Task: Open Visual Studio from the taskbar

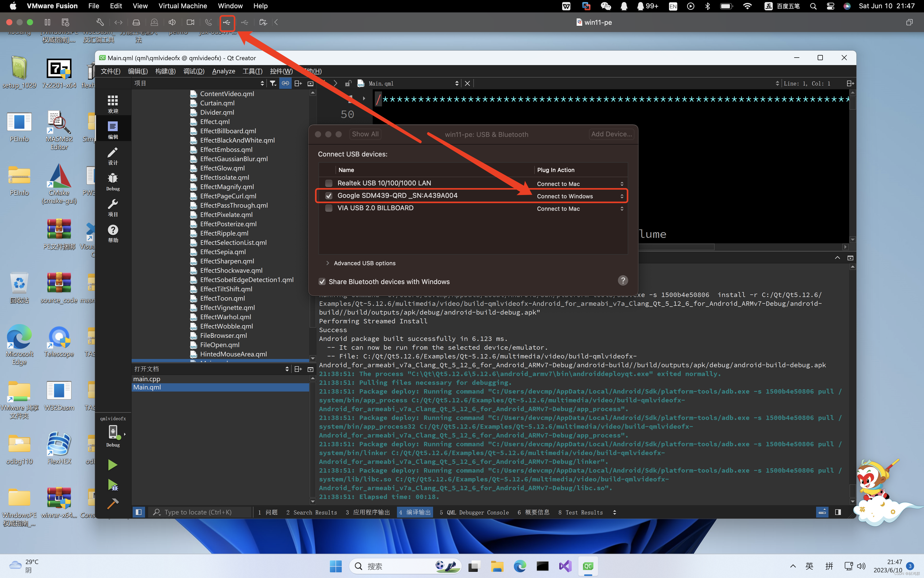Action: (565, 566)
